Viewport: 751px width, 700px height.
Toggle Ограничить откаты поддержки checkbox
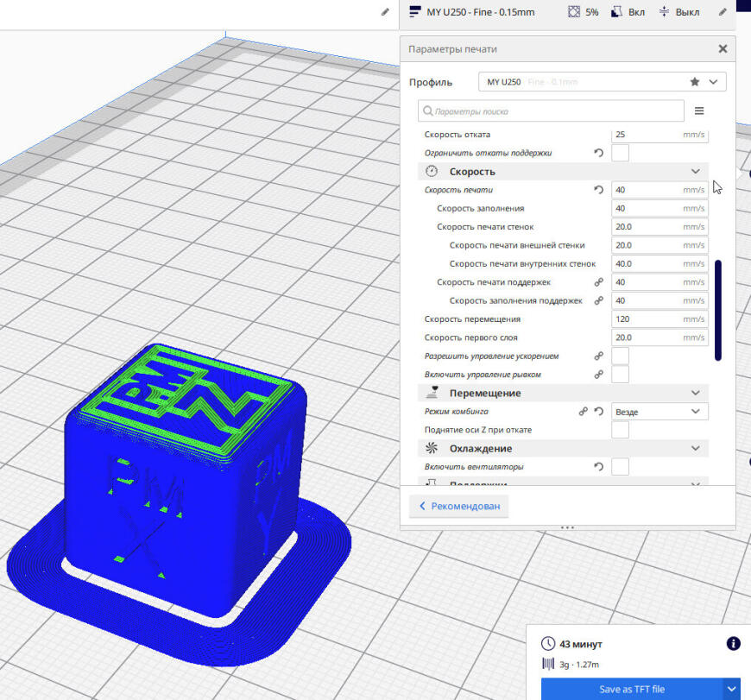point(621,154)
